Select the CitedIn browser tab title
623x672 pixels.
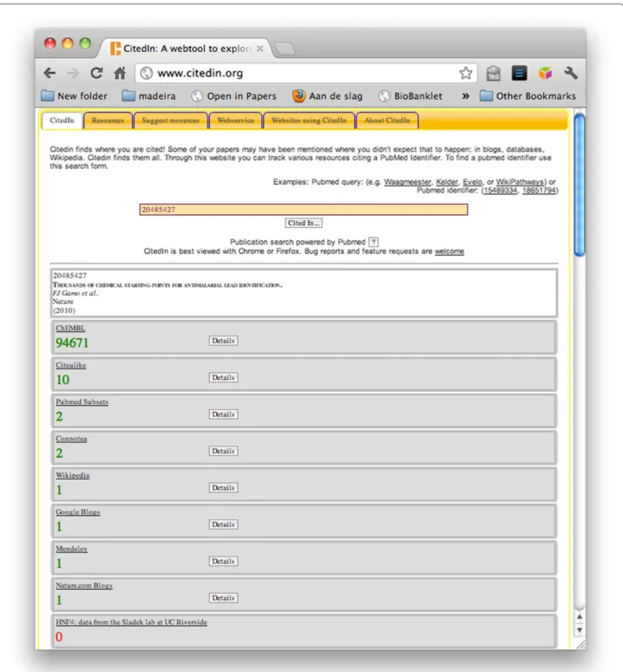[186, 49]
